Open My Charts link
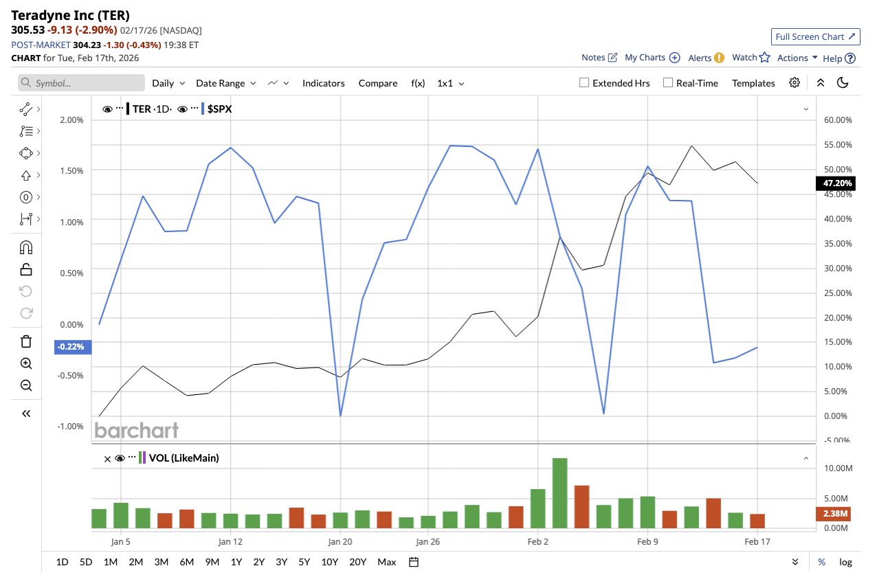The height and width of the screenshot is (588, 877). (x=652, y=58)
